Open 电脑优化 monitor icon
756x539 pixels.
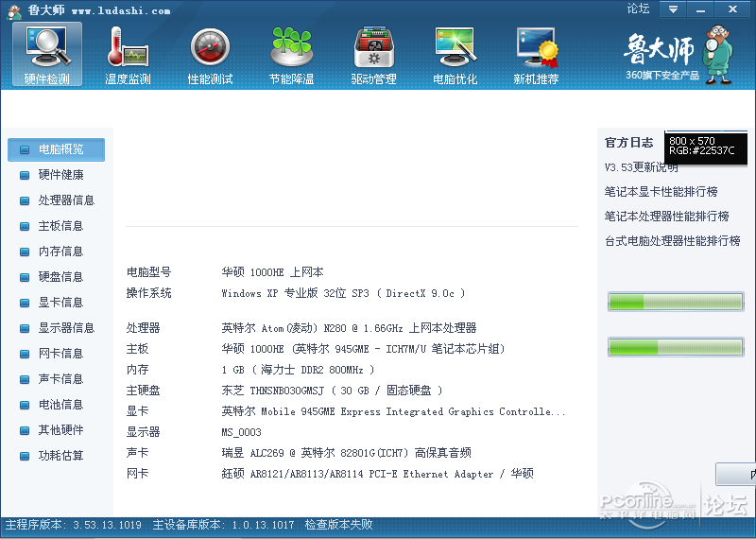455,55
